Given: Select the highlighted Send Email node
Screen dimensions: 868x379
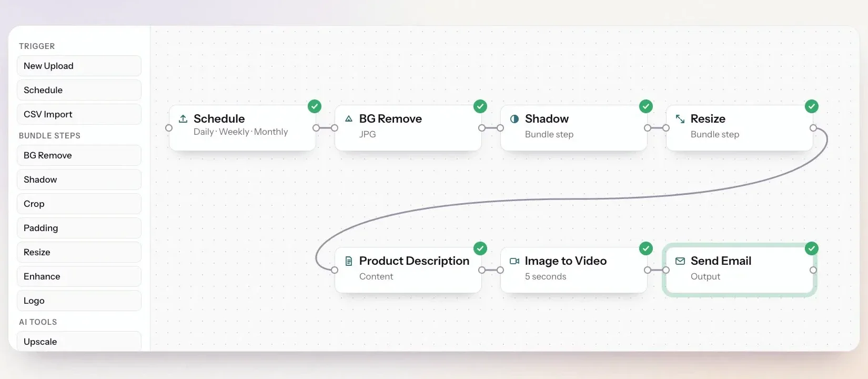Looking at the screenshot, I should tap(740, 270).
